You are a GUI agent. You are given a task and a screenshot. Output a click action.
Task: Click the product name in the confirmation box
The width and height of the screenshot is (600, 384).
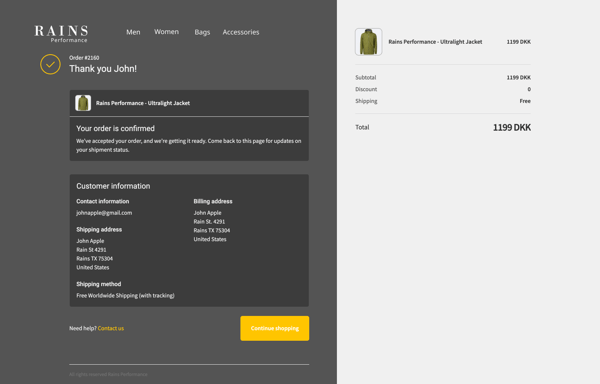pyautogui.click(x=143, y=103)
